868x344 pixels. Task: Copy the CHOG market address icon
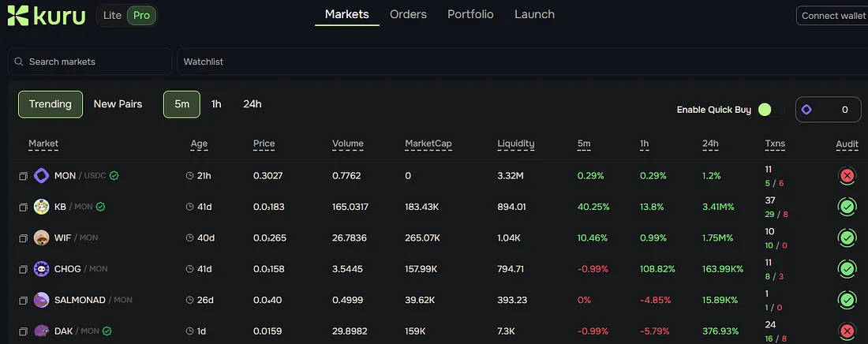coord(23,269)
